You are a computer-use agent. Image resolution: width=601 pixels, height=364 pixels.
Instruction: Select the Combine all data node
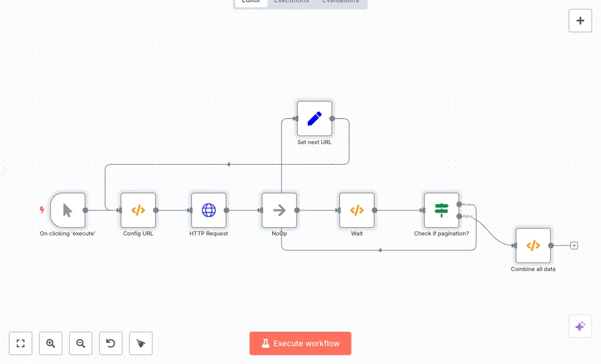[533, 245]
